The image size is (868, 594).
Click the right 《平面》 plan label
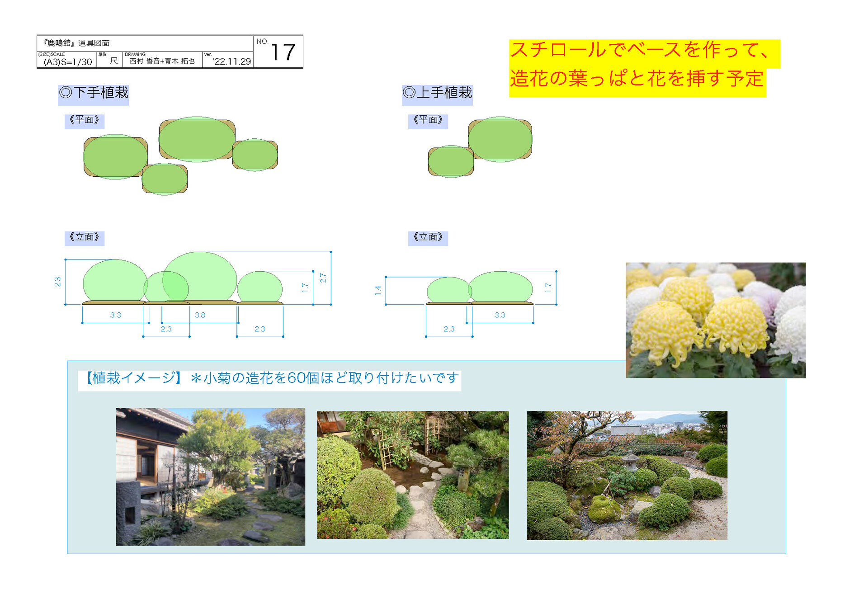pyautogui.click(x=428, y=120)
